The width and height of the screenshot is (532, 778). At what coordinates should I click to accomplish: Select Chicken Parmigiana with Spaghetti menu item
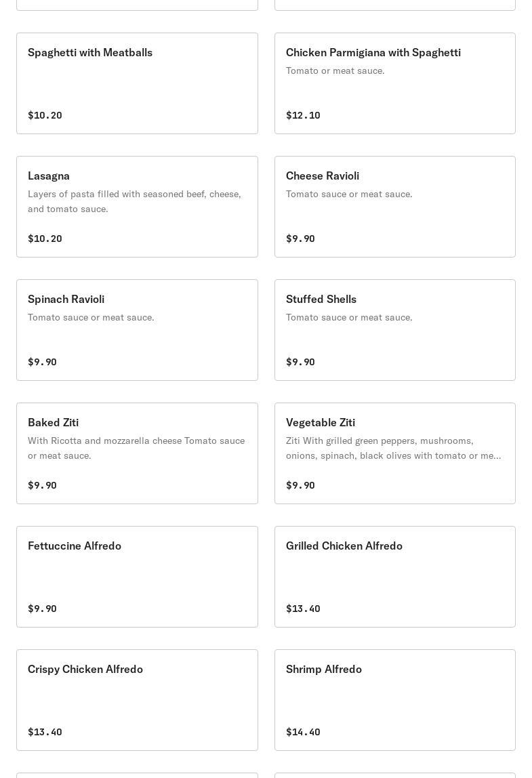click(394, 83)
